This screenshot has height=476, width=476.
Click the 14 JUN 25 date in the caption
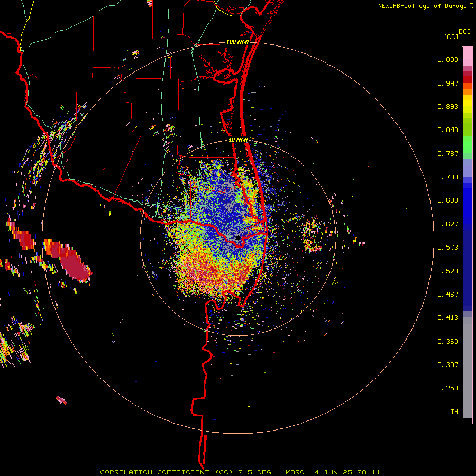click(331, 472)
